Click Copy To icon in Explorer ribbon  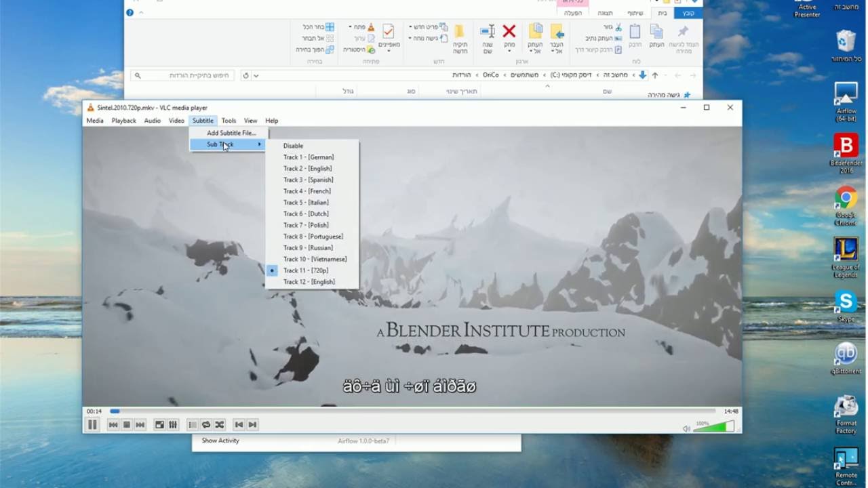pyautogui.click(x=536, y=31)
